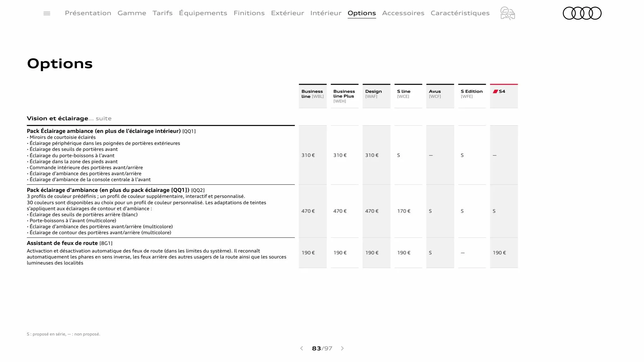Click 'Éclairage du porte-boissons à l'avant' line
Screen dimensions: 644x362
click(71, 156)
